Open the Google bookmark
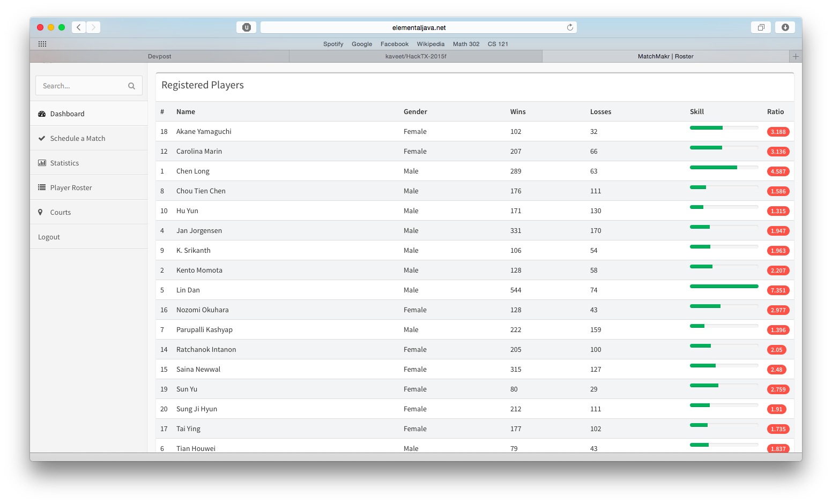Image resolution: width=832 pixels, height=504 pixels. (x=362, y=44)
